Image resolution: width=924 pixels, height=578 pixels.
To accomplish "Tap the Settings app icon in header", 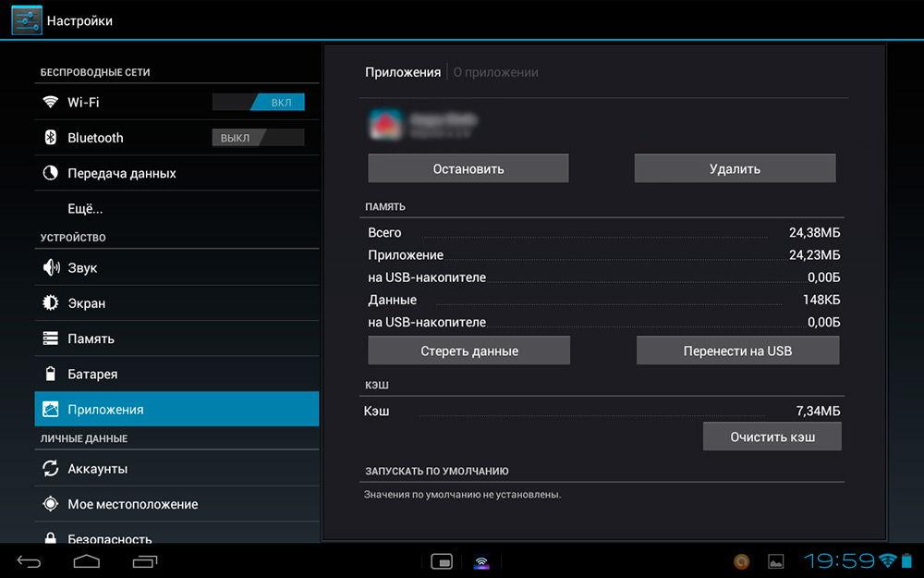I will [27, 20].
